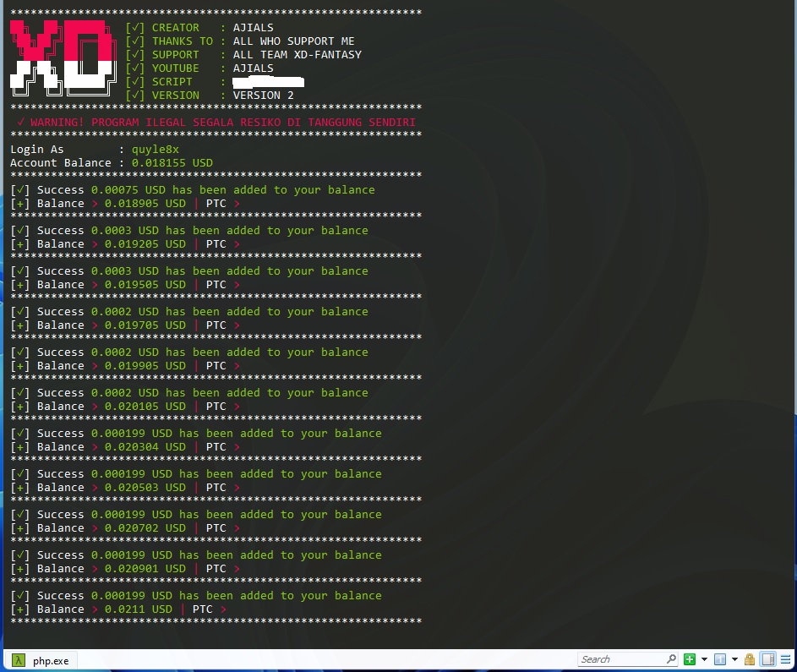Click the green plus new console icon
Viewport: 797px width, 672px height.
pos(690,659)
